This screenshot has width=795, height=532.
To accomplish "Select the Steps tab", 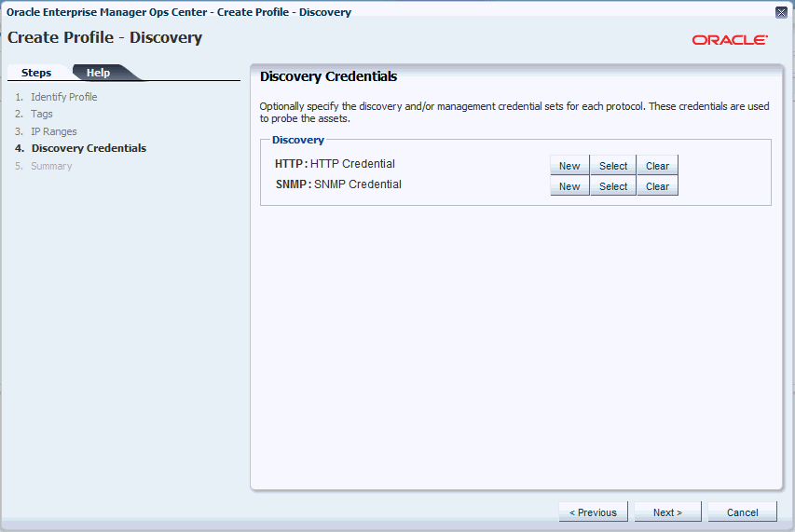I will click(36, 73).
